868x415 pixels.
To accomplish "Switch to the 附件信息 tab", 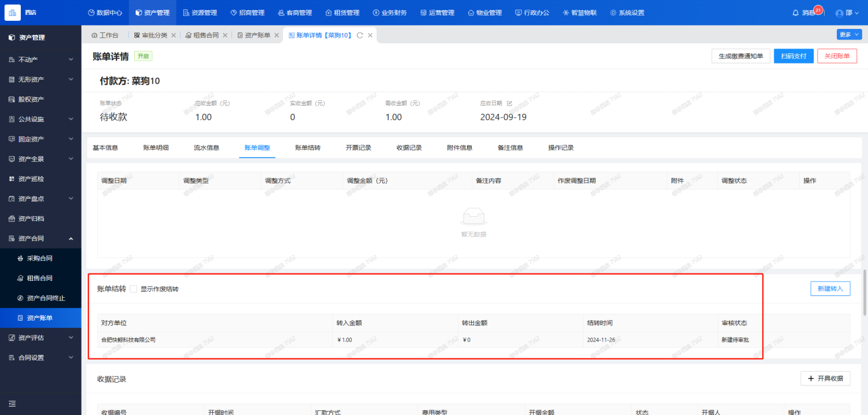I will point(459,148).
